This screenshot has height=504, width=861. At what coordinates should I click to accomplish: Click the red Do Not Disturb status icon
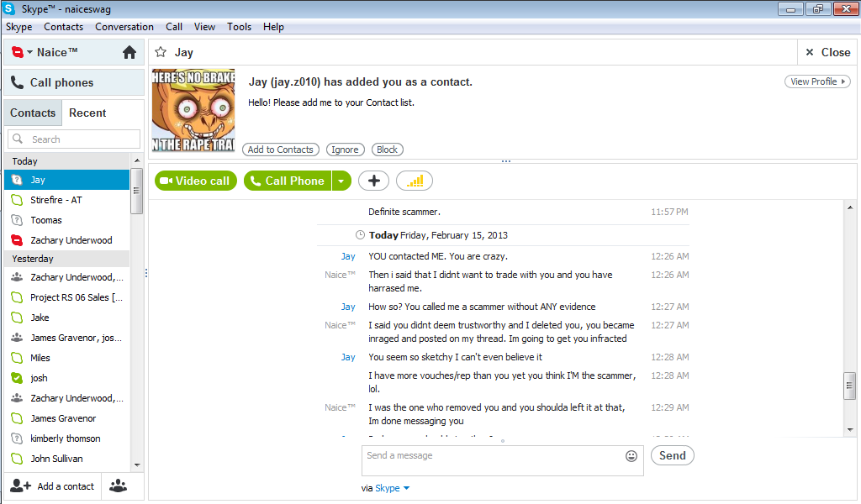tap(18, 52)
